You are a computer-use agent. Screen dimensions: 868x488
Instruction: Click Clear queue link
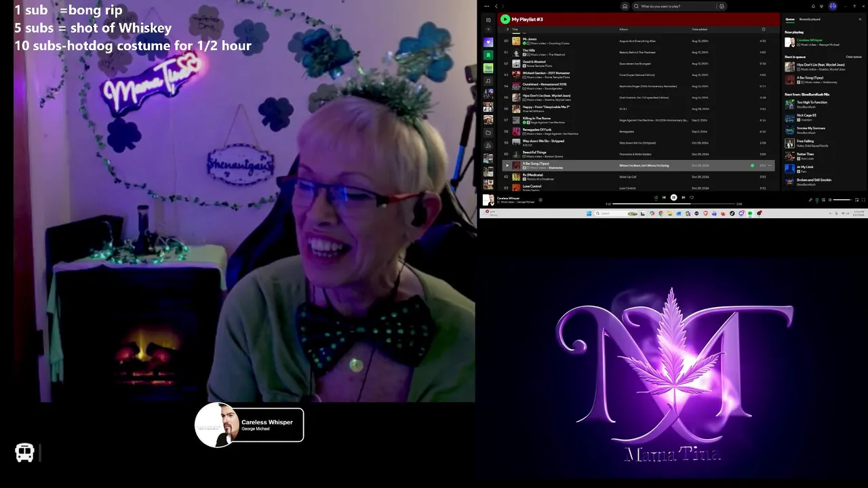pos(854,57)
